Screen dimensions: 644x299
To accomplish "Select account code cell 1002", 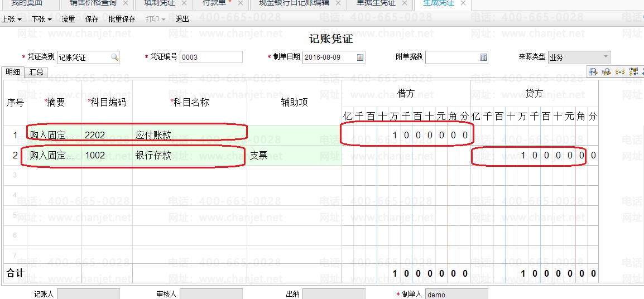I will point(107,155).
